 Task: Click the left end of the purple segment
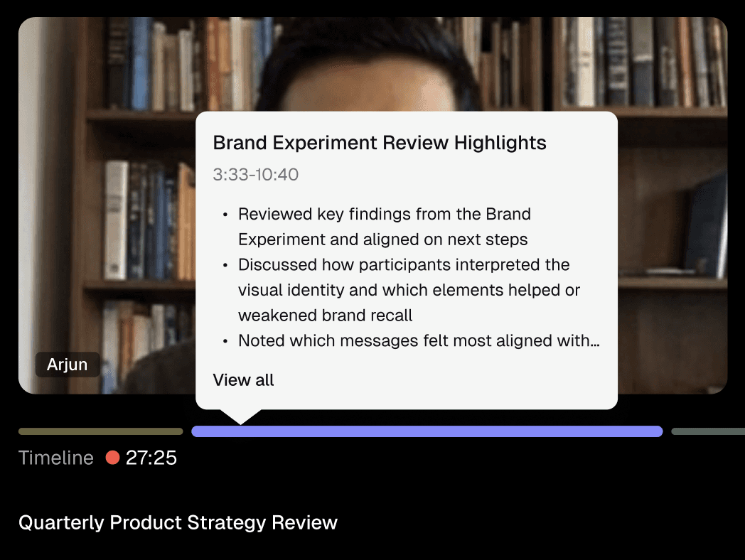(x=195, y=431)
